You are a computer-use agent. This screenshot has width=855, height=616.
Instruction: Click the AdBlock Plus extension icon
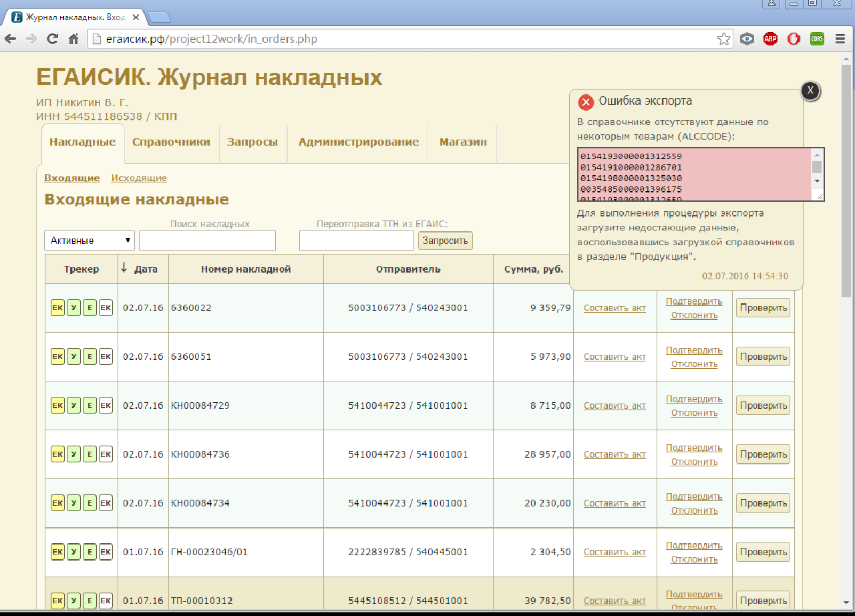click(x=770, y=39)
